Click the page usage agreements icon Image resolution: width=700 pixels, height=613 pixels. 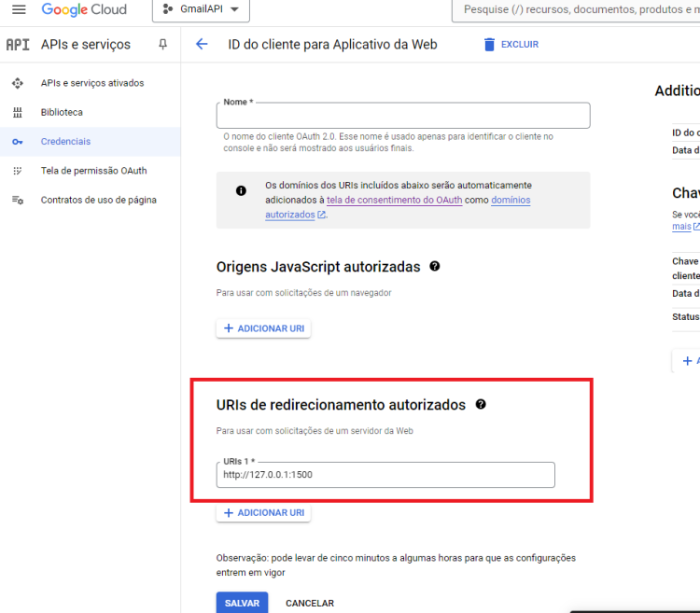point(18,200)
